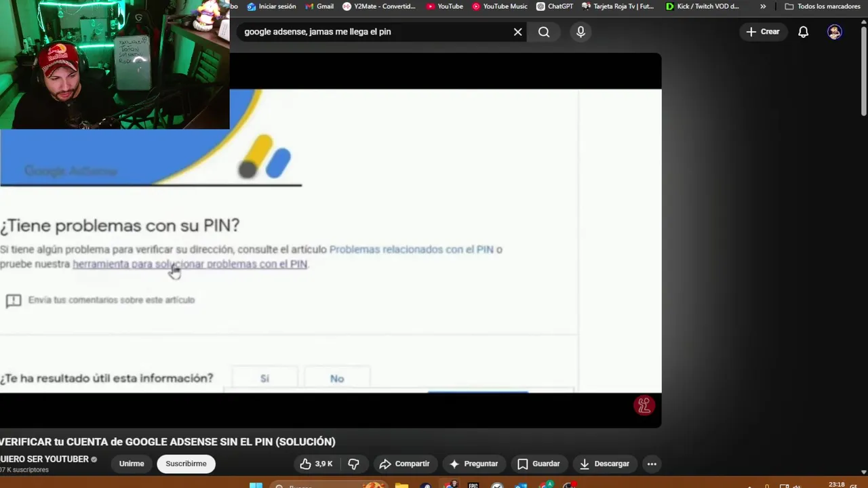This screenshot has height=488, width=868.
Task: Open File Explorer from taskbar
Action: coord(401,485)
